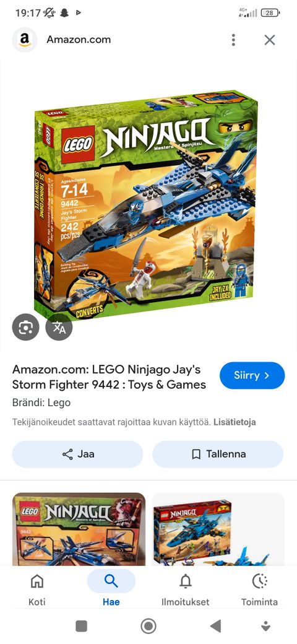This screenshot has height=644, width=297.
Task: Open related blue jet set thumbnail
Action: click(x=218, y=529)
